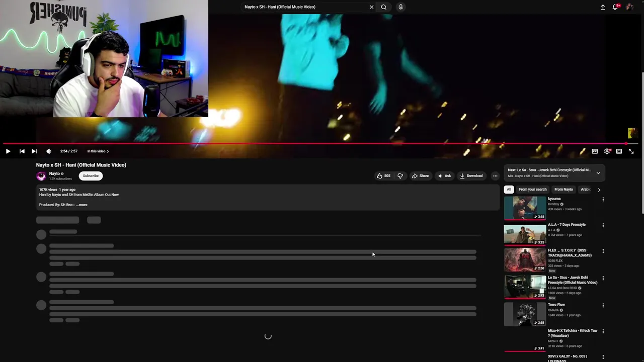This screenshot has width=644, height=362.
Task: Like the video with thumbs up
Action: [383, 176]
